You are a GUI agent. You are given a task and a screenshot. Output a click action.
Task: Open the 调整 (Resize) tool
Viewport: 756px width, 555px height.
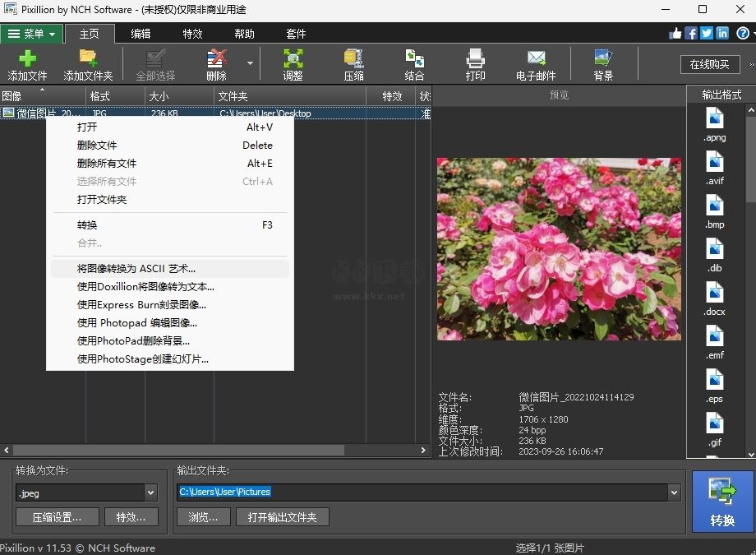point(292,64)
